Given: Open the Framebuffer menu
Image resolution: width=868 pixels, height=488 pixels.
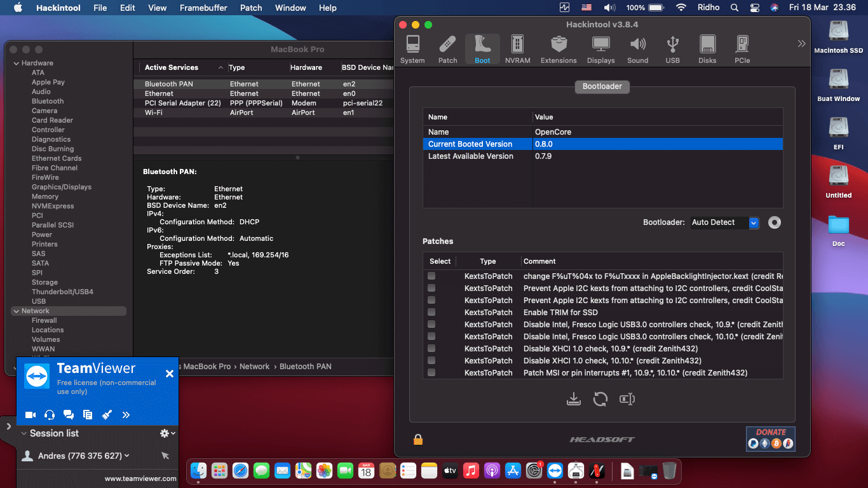Looking at the screenshot, I should 203,8.
